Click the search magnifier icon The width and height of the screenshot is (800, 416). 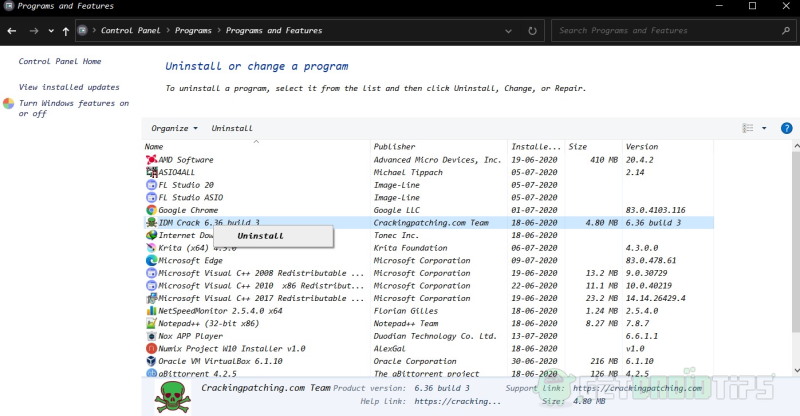click(x=786, y=31)
